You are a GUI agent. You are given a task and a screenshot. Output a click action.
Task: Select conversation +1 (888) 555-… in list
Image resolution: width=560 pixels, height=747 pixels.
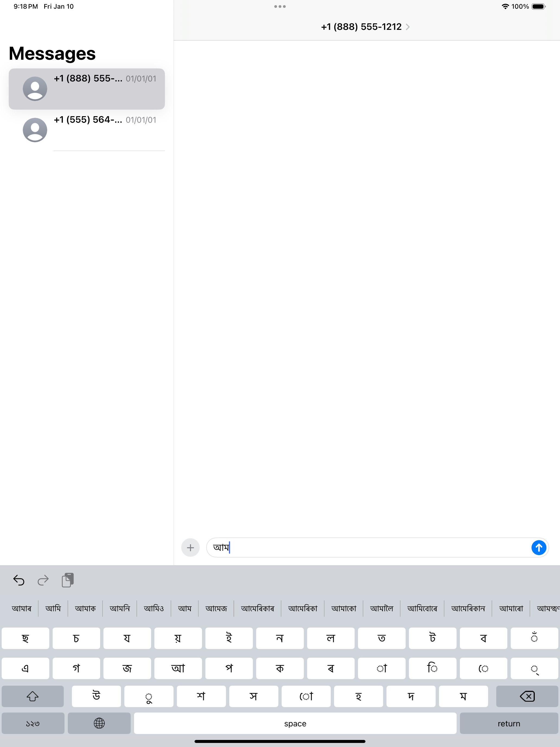(87, 89)
